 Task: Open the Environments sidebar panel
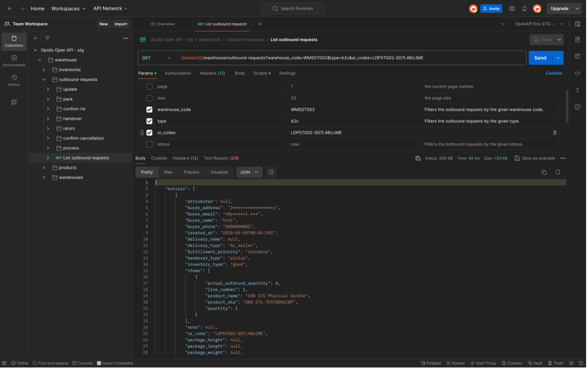point(14,61)
